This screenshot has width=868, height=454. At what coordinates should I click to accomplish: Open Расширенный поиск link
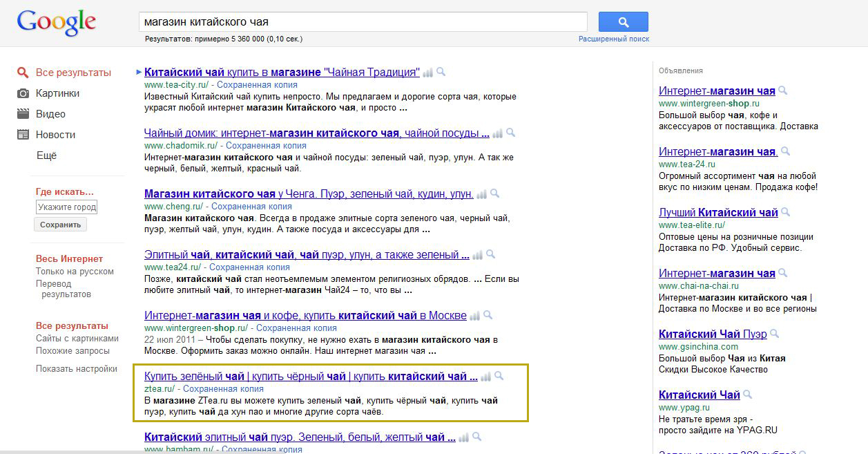[x=614, y=39]
